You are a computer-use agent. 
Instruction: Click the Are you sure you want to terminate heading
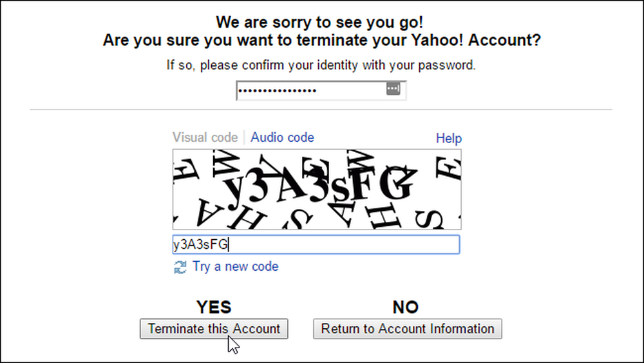321,40
